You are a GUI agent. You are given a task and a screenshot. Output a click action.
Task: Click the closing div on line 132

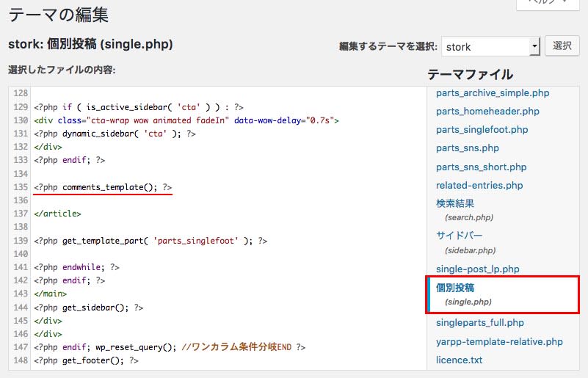[48, 147]
